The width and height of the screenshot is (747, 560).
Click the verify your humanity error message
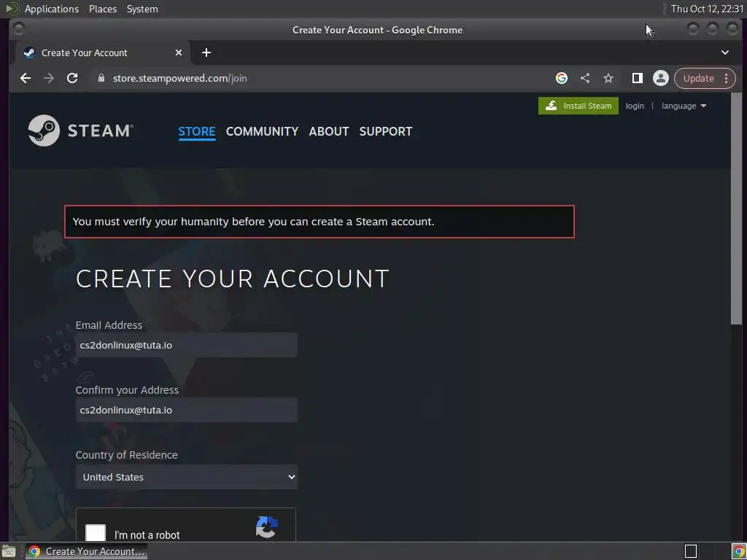[320, 222]
